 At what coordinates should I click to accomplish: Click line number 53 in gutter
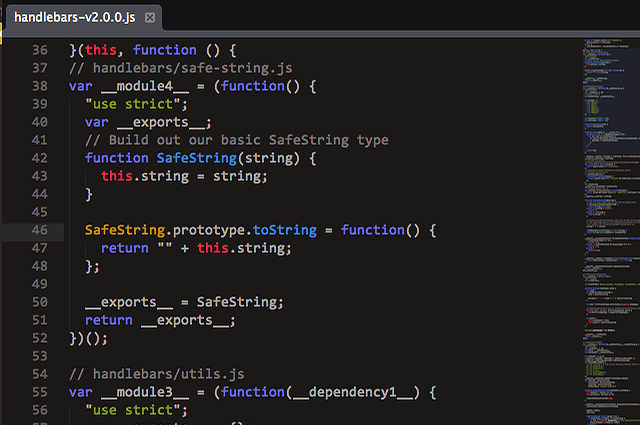[x=40, y=356]
